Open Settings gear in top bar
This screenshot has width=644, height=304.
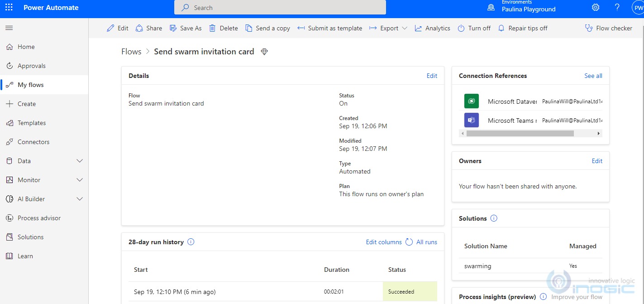pos(596,7)
